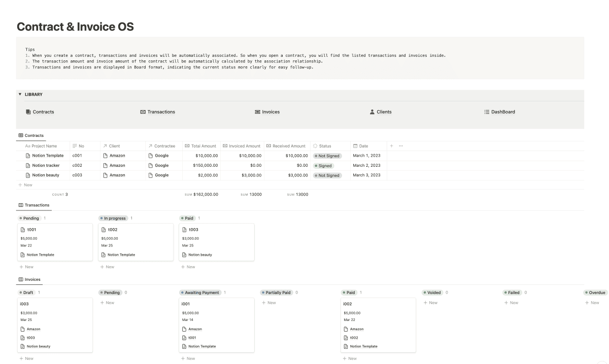Viewport: 609px width, 364px height.
Task: Click the arrow icon on Client column header
Action: (104, 145)
